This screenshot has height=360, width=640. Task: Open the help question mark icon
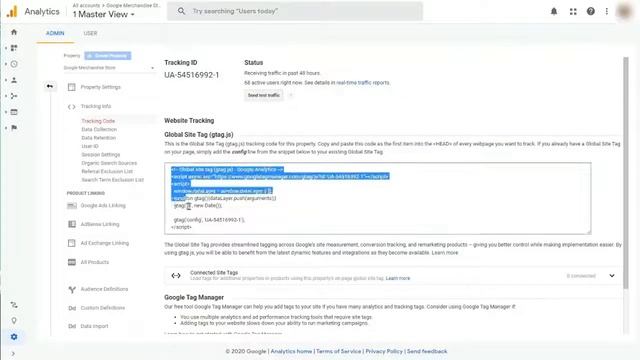(x=591, y=11)
